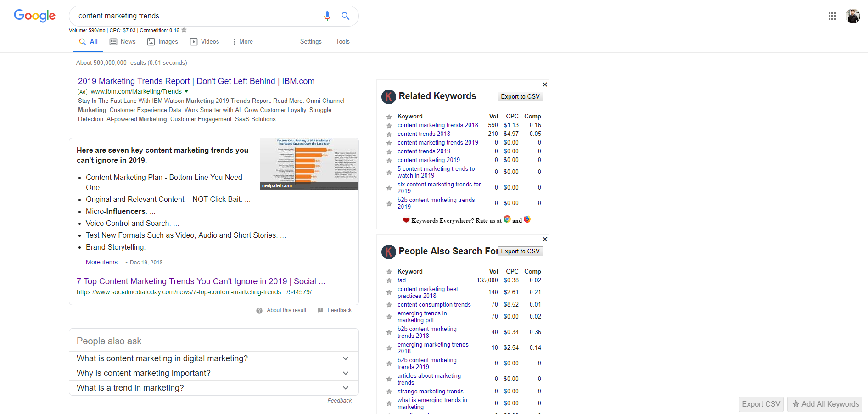Close the Related Keywords panel

pyautogui.click(x=545, y=84)
